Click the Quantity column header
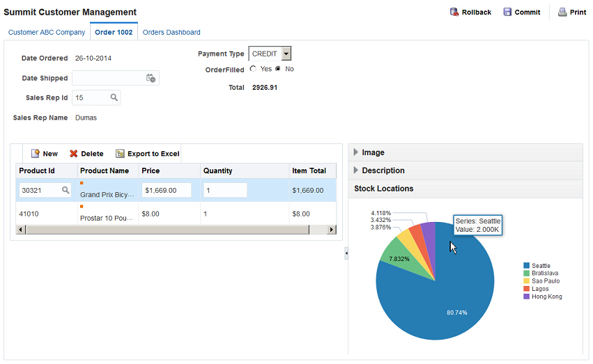The height and width of the screenshot is (364, 593). pyautogui.click(x=245, y=171)
